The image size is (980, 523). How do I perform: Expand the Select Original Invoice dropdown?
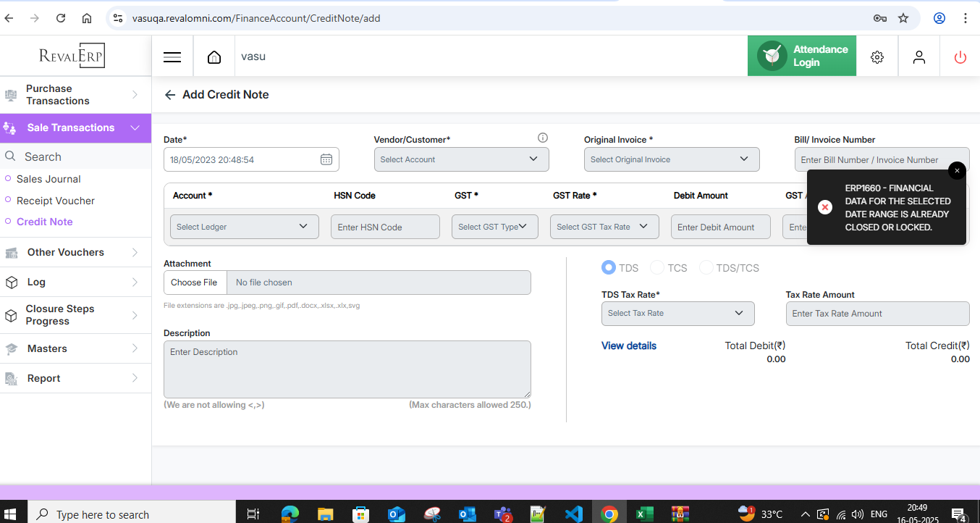click(x=671, y=159)
